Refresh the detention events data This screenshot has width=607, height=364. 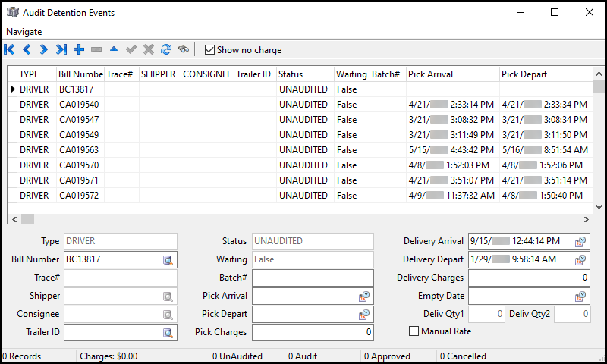point(166,50)
